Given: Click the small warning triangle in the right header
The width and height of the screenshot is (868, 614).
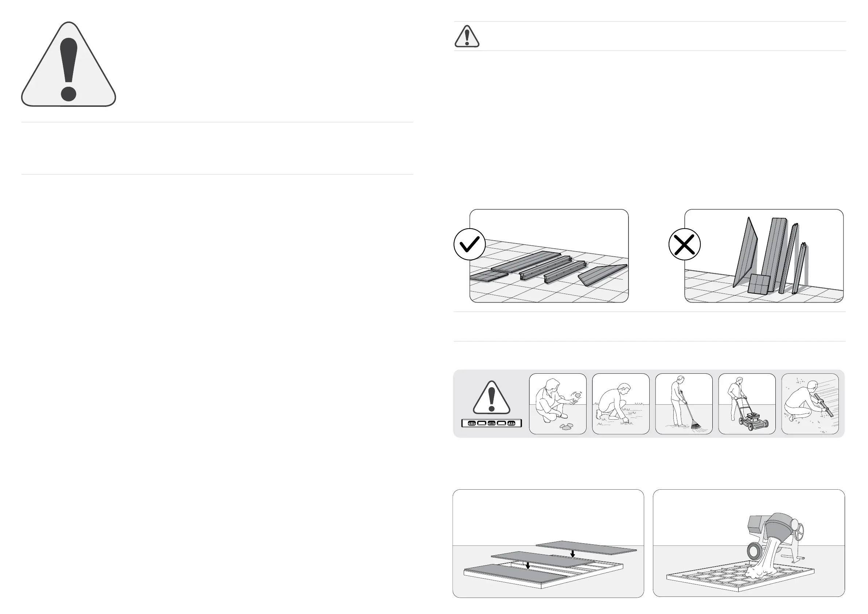Looking at the screenshot, I should 467,37.
